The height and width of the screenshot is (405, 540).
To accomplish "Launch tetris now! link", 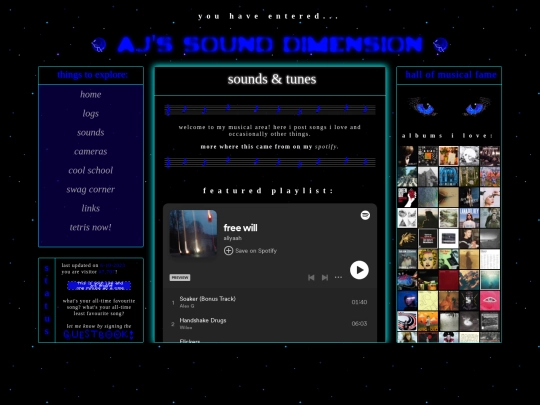I will click(91, 227).
